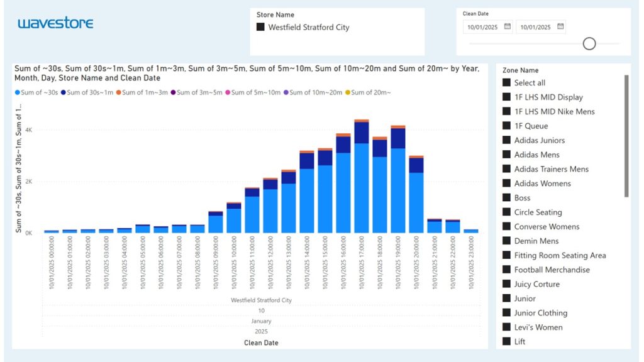Click the Zone Name list scrollbar
This screenshot has width=644, height=362.
tap(626, 136)
